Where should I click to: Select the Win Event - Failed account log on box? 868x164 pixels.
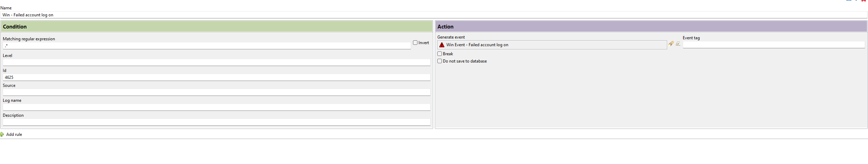pyautogui.click(x=552, y=45)
